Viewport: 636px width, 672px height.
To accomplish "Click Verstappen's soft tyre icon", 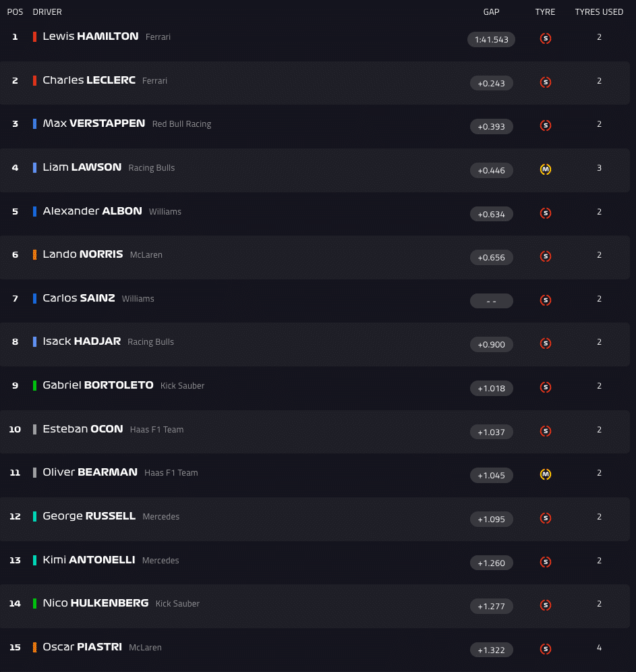I will [x=546, y=125].
